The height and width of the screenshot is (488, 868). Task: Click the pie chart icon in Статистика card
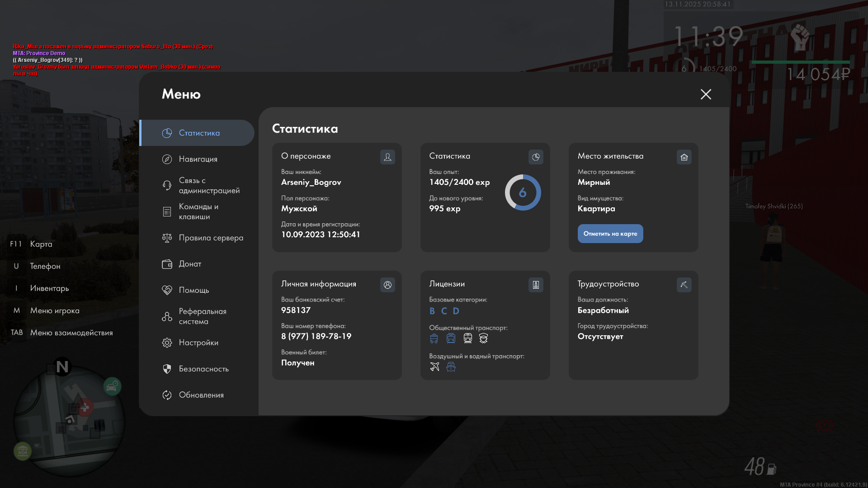tap(536, 157)
